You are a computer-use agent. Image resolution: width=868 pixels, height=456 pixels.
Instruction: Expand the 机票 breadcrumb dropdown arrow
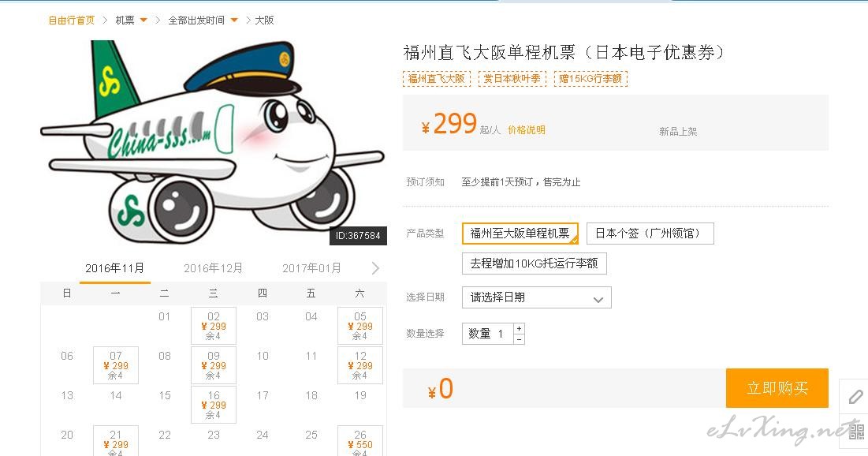(x=143, y=21)
